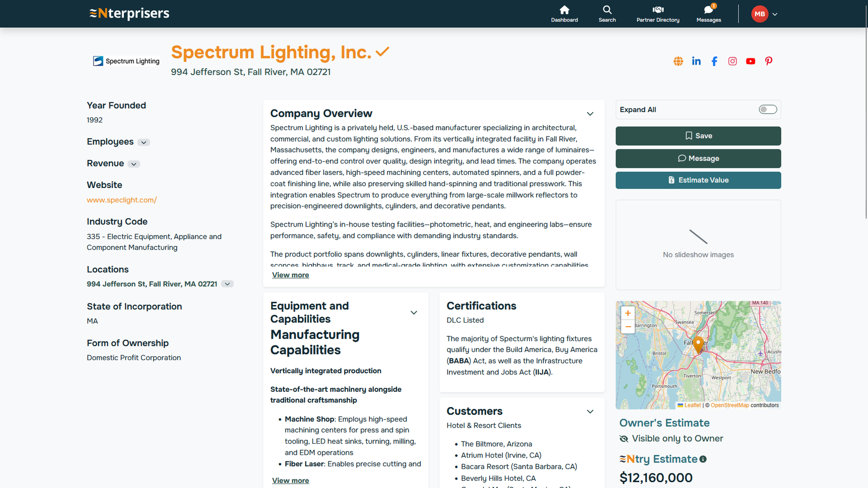Open the company's Instagram account
This screenshot has width=868, height=488.
[x=732, y=61]
